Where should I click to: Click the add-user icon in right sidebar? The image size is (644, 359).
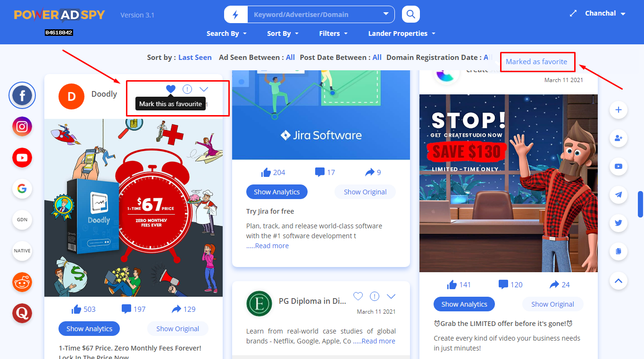pos(619,138)
